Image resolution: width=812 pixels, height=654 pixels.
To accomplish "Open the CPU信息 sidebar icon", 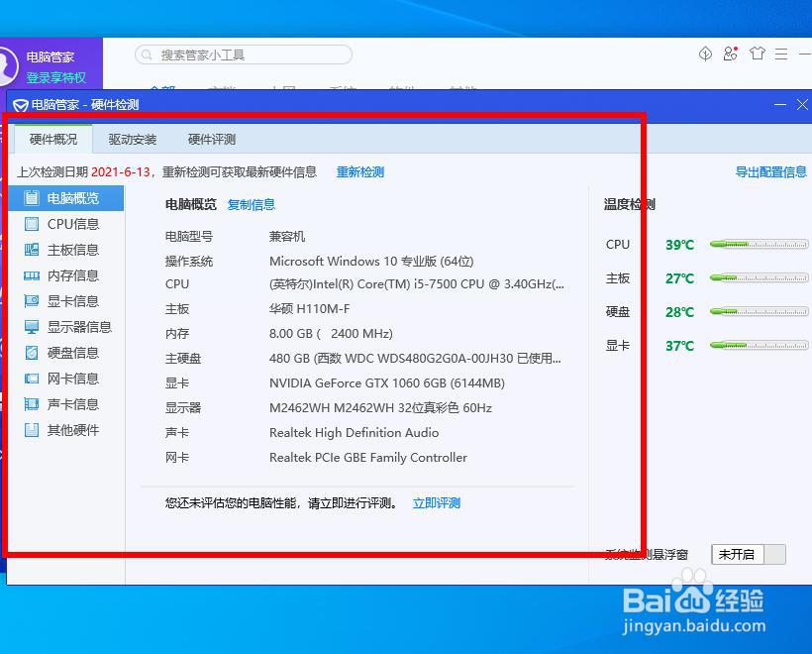I will click(32, 224).
